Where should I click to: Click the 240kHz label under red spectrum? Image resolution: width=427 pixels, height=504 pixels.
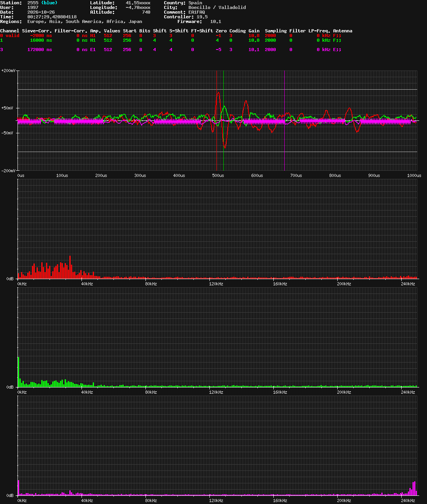[x=408, y=284]
